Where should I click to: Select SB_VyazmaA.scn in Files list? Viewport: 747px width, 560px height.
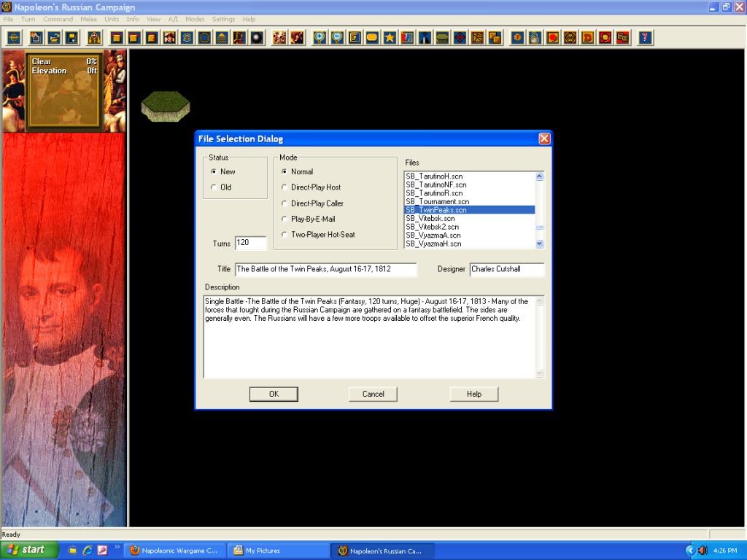(x=469, y=236)
